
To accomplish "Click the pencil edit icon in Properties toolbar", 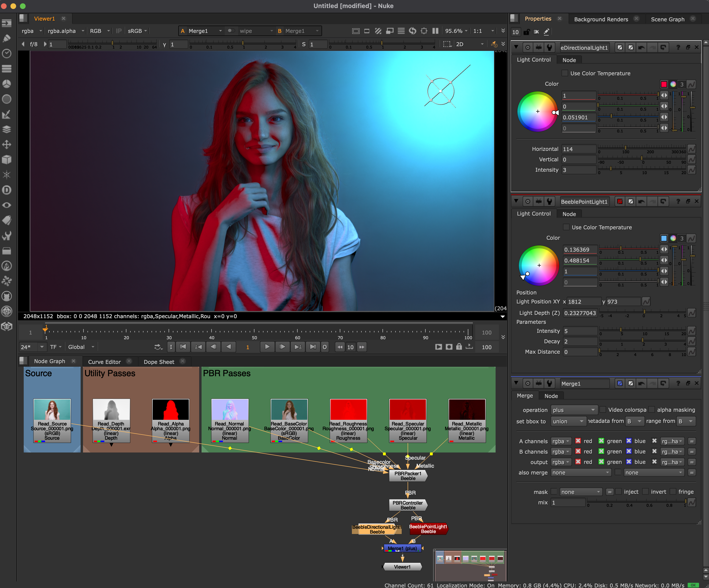I will pyautogui.click(x=546, y=32).
